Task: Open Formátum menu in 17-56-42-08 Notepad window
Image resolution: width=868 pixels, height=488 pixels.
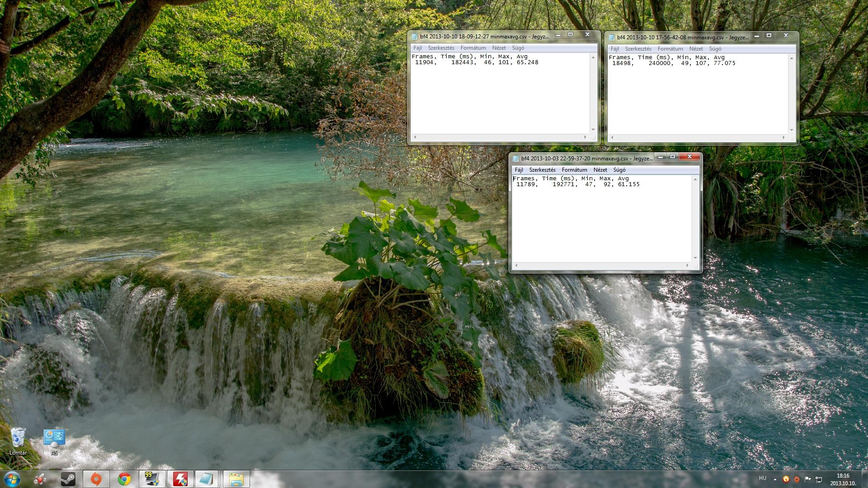Action: point(670,49)
